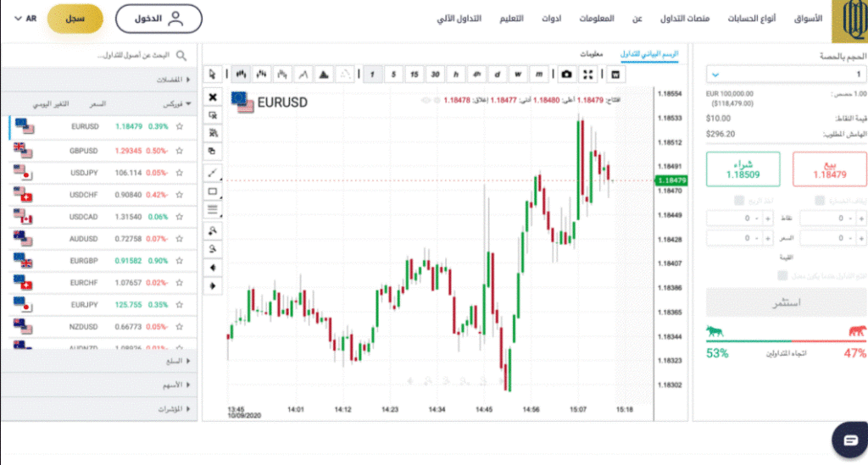Select the mountain area chart type icon
868x465 pixels.
click(324, 74)
